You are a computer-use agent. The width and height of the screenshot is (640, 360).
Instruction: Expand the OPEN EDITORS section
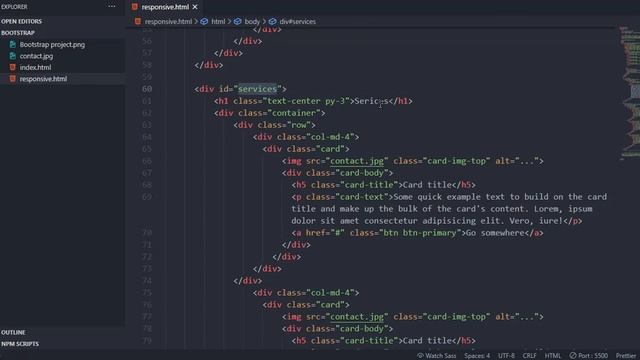[x=21, y=21]
